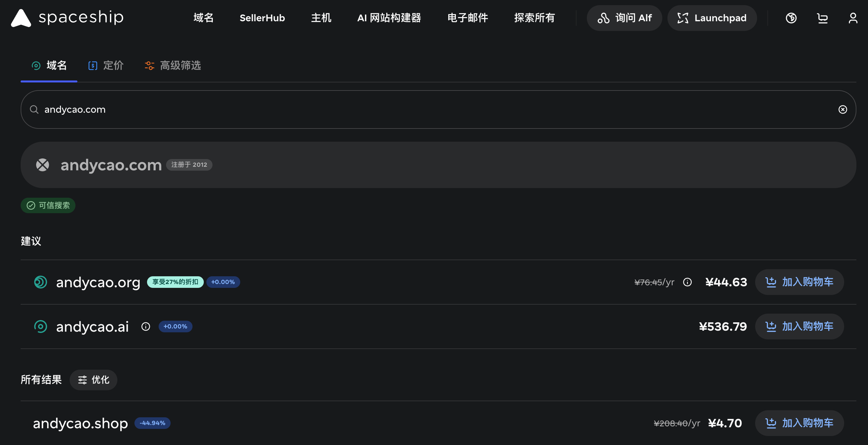
Task: Click the info icon next to andycao.ai
Action: [x=145, y=327]
